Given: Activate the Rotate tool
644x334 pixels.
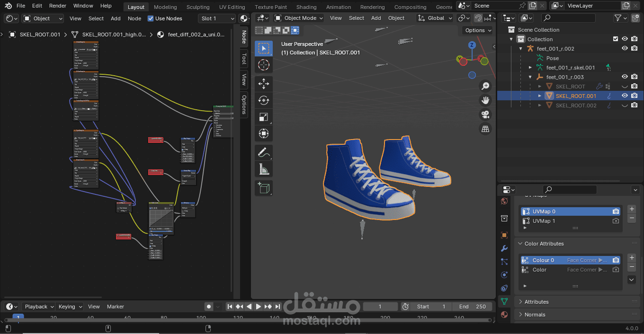Looking at the screenshot, I should coord(264,100).
